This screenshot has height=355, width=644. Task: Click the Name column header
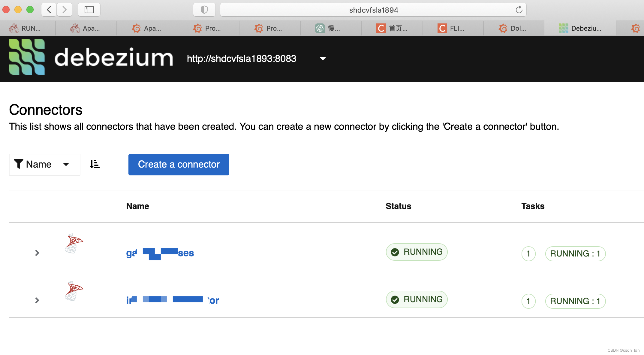click(x=138, y=206)
